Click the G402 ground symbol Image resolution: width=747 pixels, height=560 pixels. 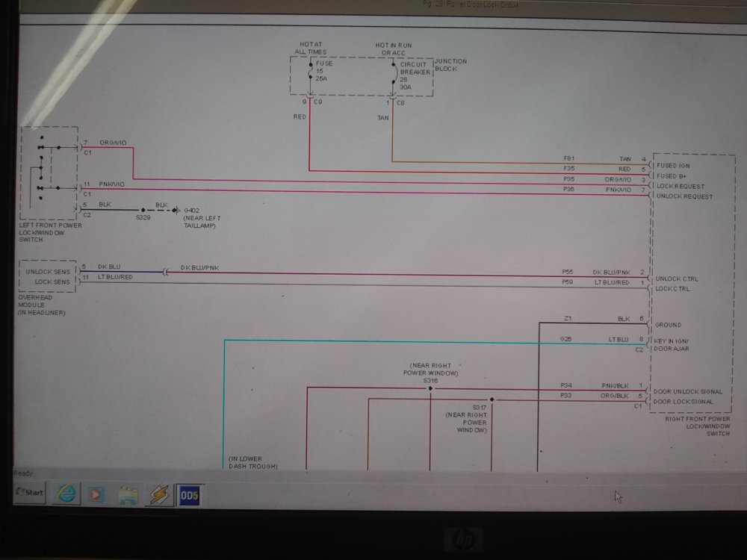click(x=177, y=211)
